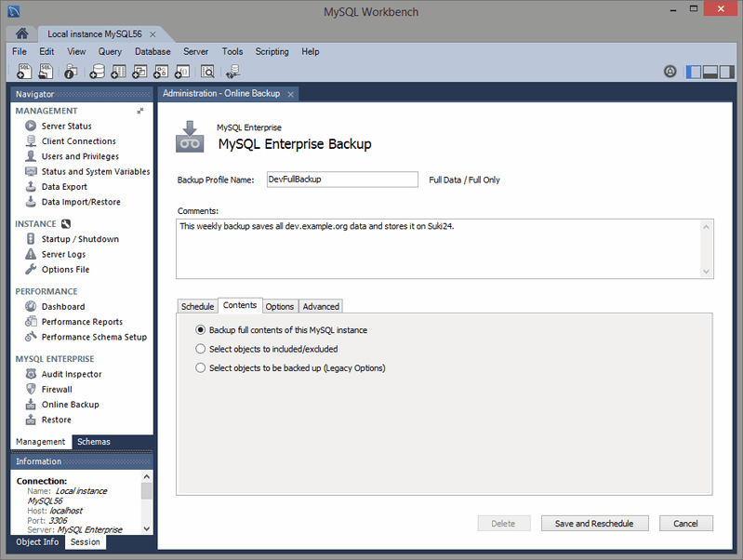Click the Comments box scroll down arrow
Image resolution: width=743 pixels, height=560 pixels.
(706, 272)
